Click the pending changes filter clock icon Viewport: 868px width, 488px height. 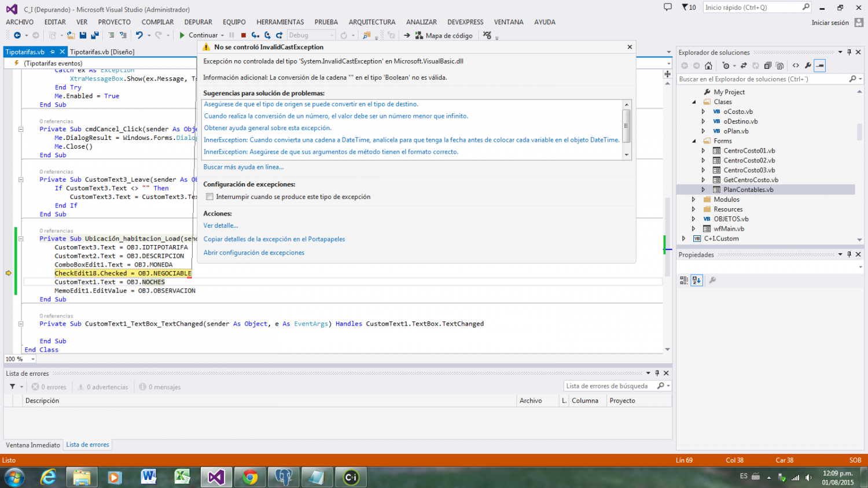point(726,65)
